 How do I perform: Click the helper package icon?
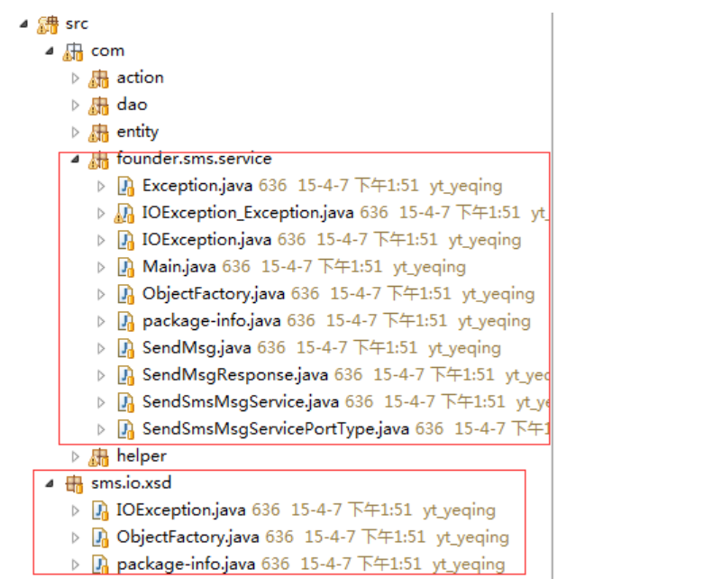98,457
